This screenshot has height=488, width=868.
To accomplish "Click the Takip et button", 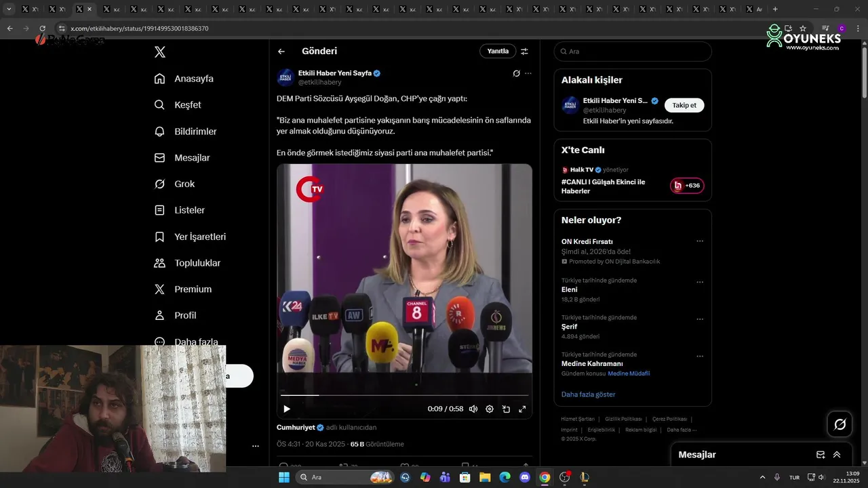I will click(684, 105).
